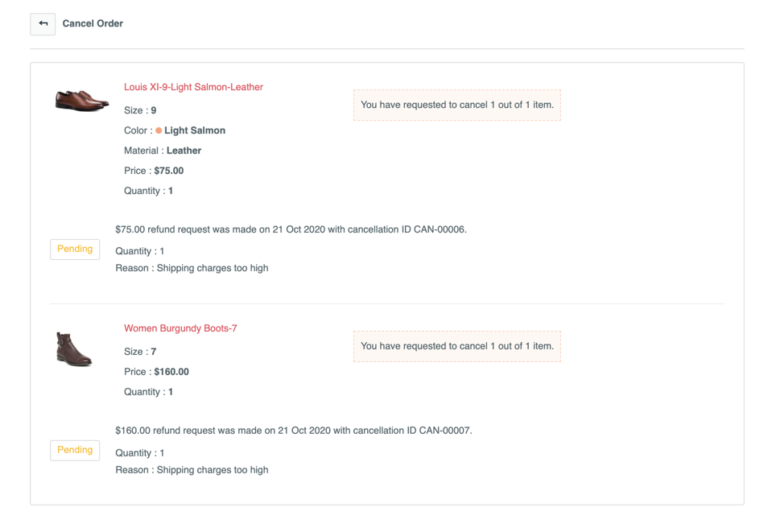Viewport: 772px width, 532px height.
Task: Click the Size 9 detail line
Action: (x=140, y=110)
